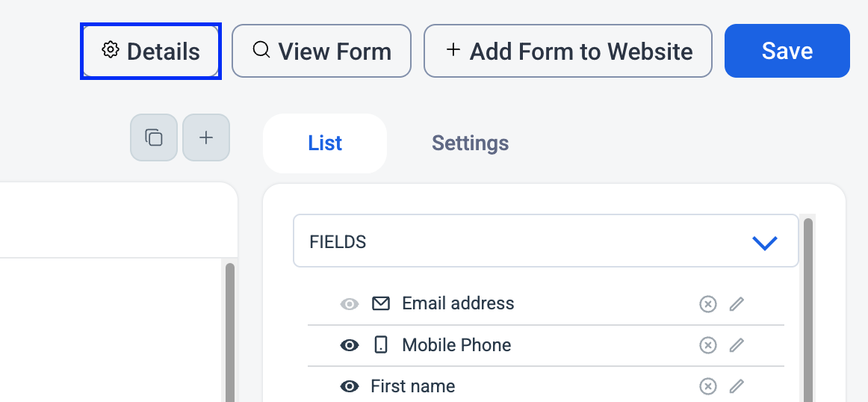Hide the First name field
The height and width of the screenshot is (402, 868).
pos(350,386)
